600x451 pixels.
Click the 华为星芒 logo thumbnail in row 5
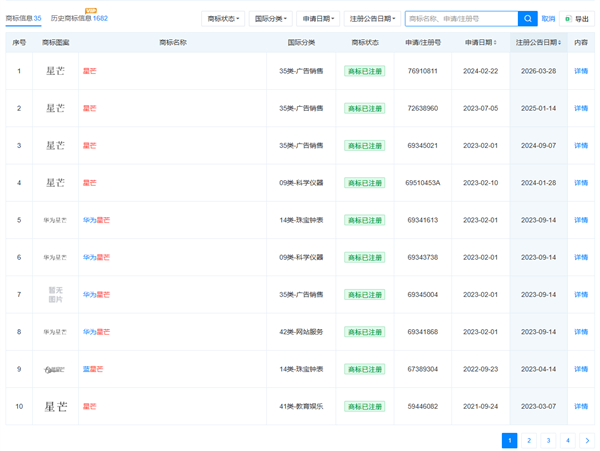55,220
